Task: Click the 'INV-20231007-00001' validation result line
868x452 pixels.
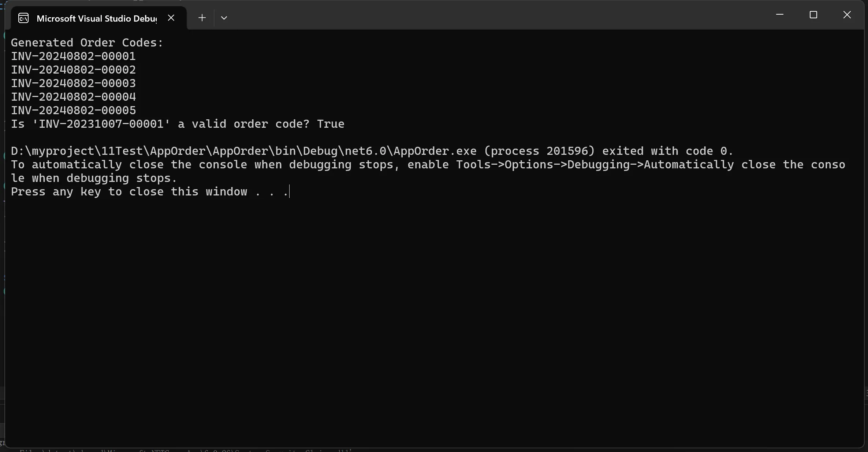Action: coord(178,124)
